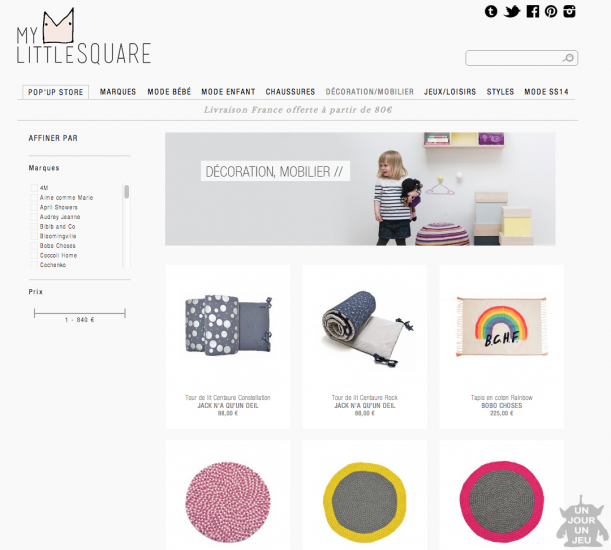
Task: Tick the April Showers brand checkbox
Action: pos(34,207)
